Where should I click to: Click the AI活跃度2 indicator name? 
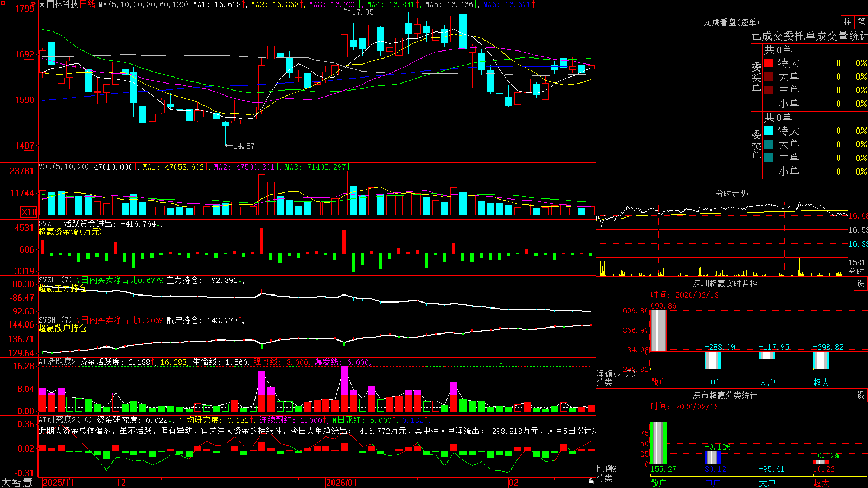tap(57, 362)
